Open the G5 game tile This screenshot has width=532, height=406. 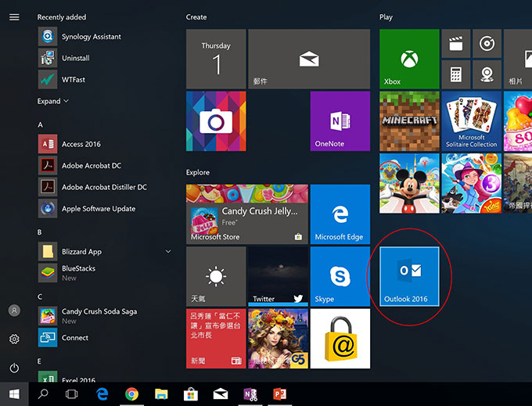tap(279, 339)
